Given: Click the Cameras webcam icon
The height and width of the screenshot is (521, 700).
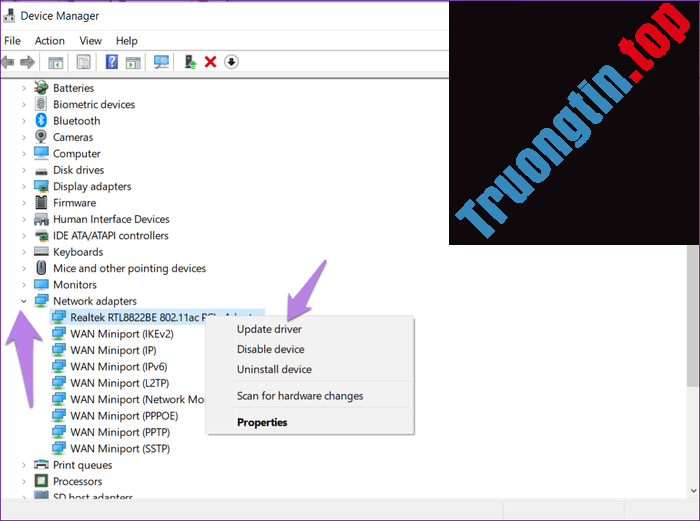Looking at the screenshot, I should click(x=41, y=137).
